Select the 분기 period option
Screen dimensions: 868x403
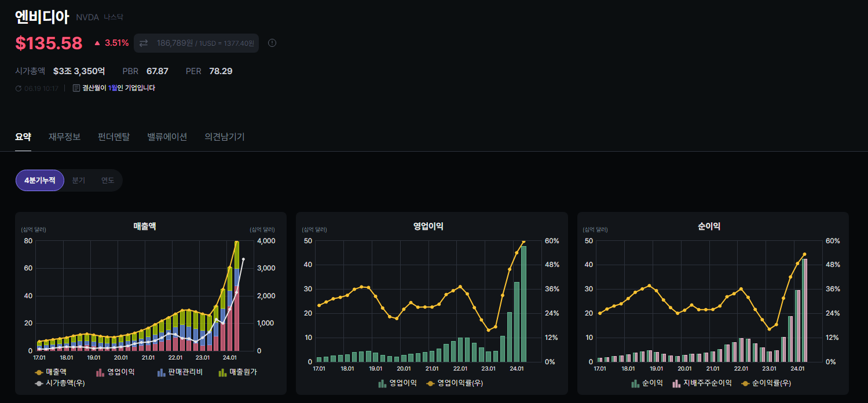(79, 180)
